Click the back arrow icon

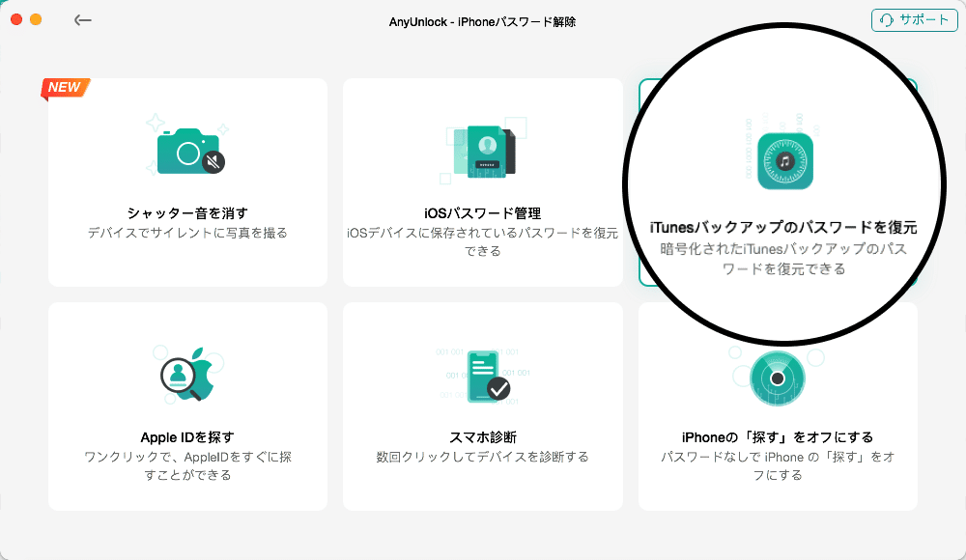click(x=82, y=20)
